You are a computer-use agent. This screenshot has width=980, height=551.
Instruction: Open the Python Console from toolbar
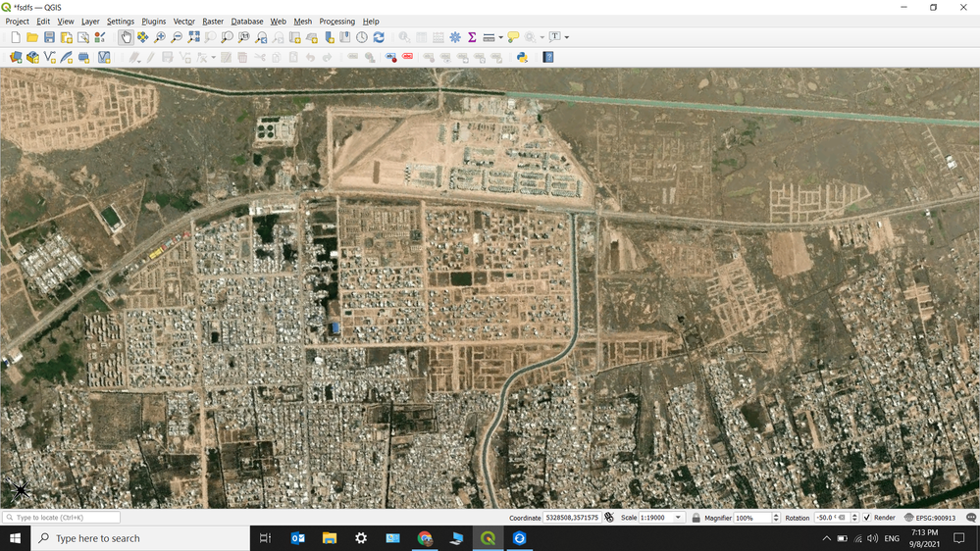pos(523,58)
